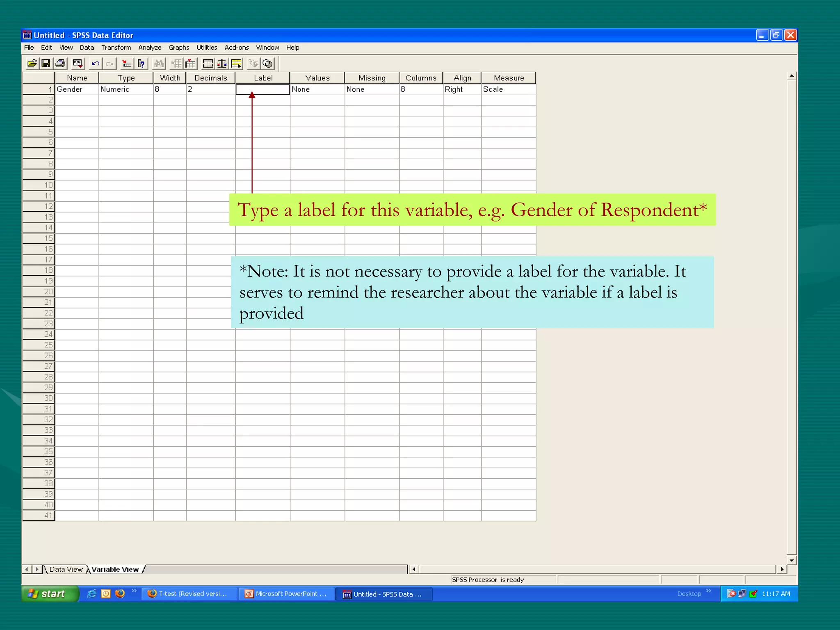Click horizontal scrollbar right arrow
The height and width of the screenshot is (630, 840).
(782, 569)
